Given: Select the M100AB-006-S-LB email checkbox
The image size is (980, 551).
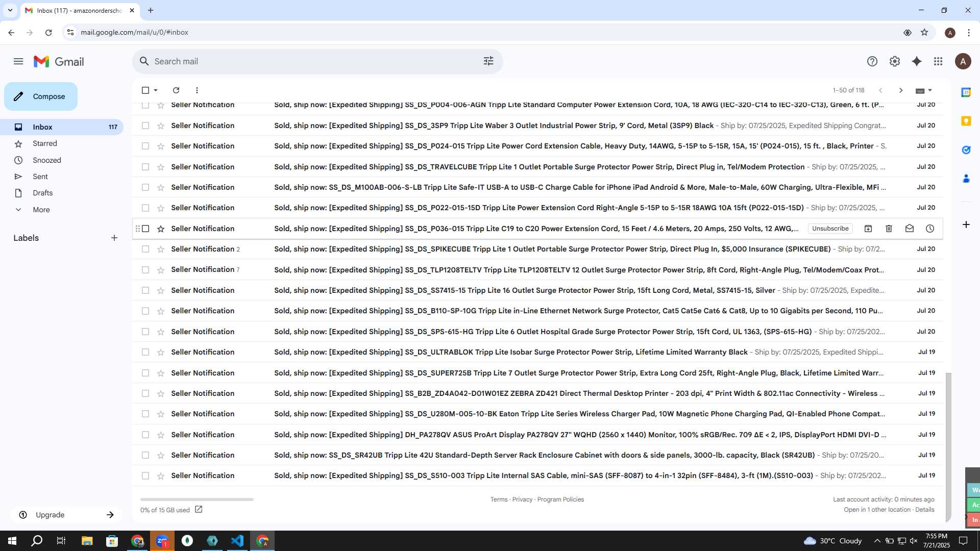Looking at the screenshot, I should [x=145, y=187].
